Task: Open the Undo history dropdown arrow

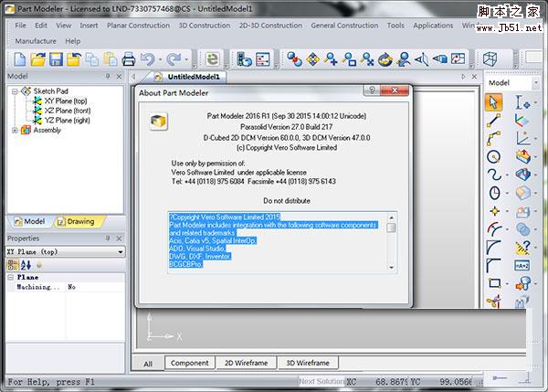Action: [160, 59]
